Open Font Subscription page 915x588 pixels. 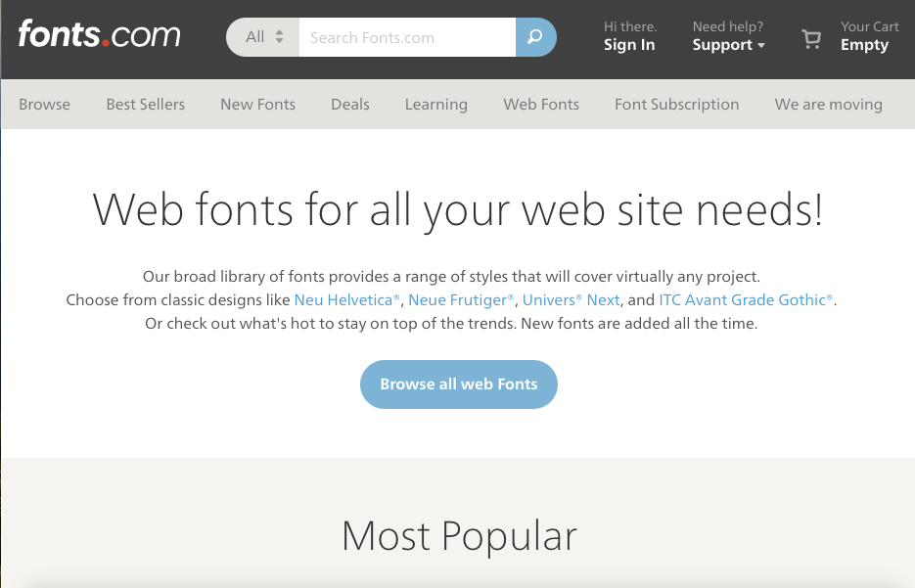[676, 105]
